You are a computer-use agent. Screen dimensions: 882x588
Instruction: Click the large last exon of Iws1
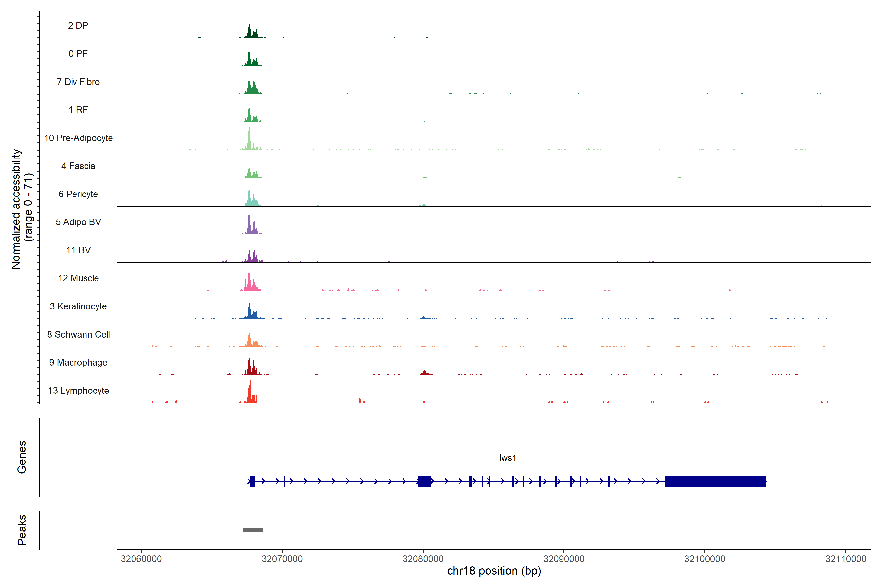point(715,481)
